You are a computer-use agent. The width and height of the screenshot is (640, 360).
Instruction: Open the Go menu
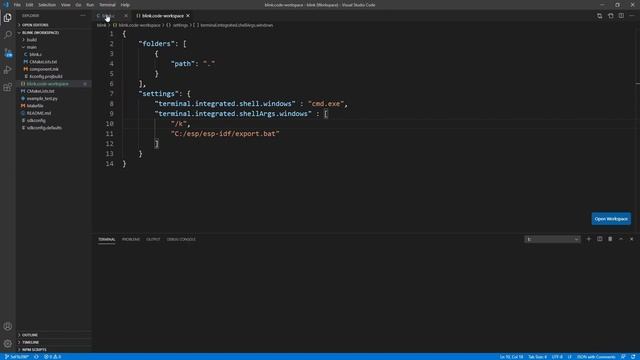click(x=78, y=5)
